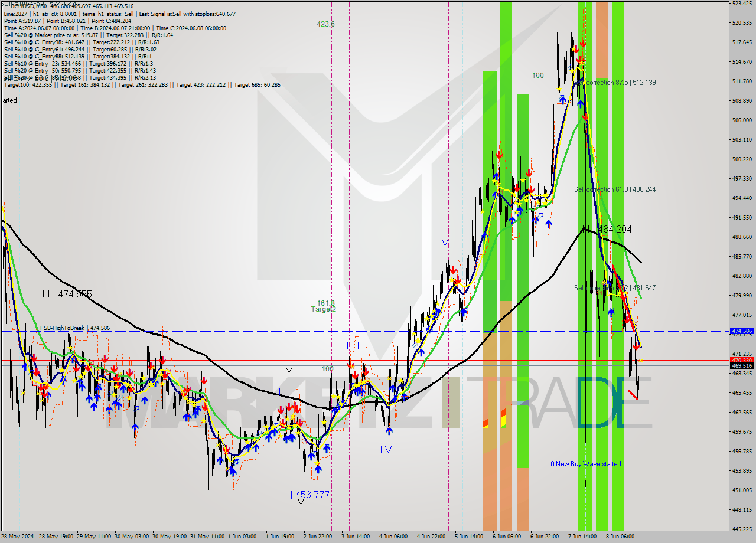Click the '1 Jun 03:00' time axis label
The height and width of the screenshot is (543, 756).
(x=242, y=537)
